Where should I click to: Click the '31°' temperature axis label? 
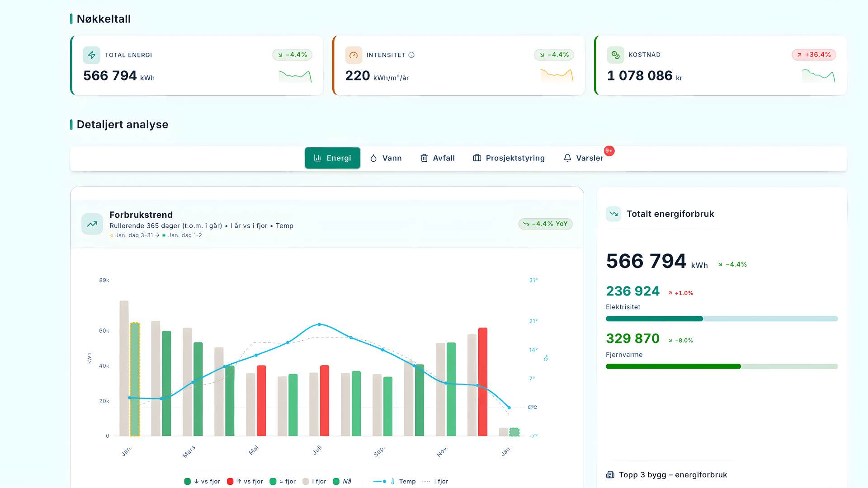click(533, 280)
